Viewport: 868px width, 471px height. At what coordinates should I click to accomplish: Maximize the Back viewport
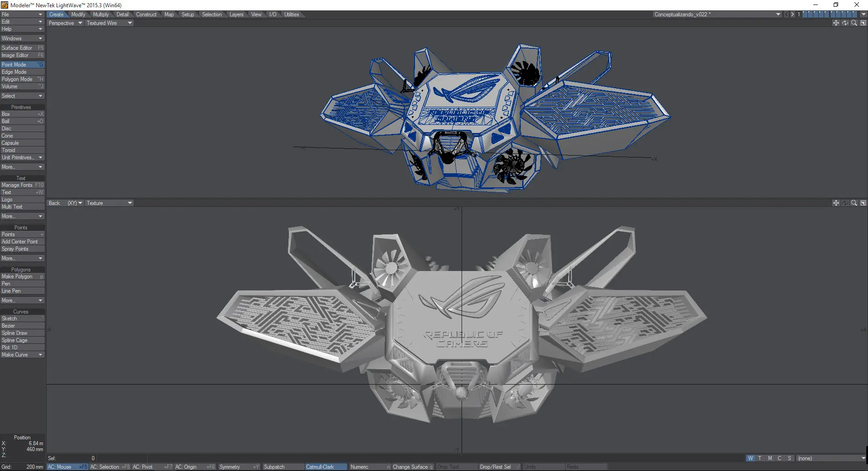pyautogui.click(x=863, y=203)
